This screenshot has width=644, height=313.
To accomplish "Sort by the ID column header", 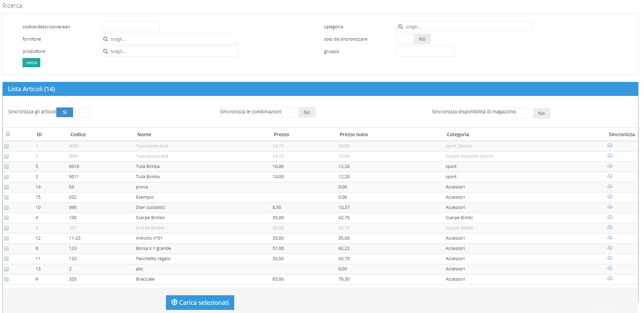I will tap(39, 134).
